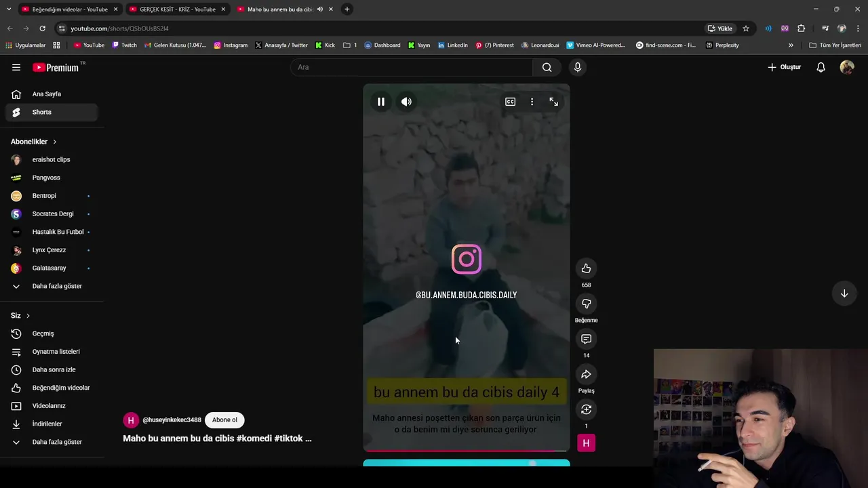The height and width of the screenshot is (488, 868).
Task: Open the Uygulamalar apps shortcut
Action: pos(25,45)
